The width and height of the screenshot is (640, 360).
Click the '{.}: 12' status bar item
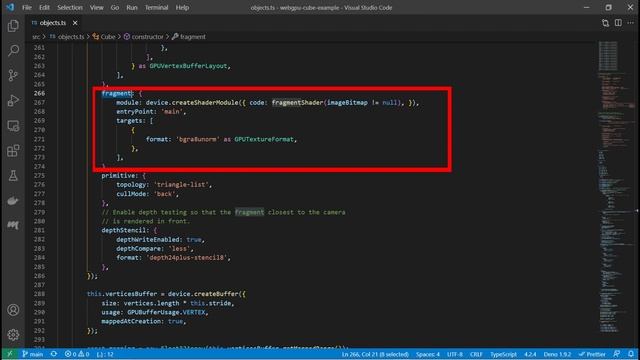pos(105,354)
